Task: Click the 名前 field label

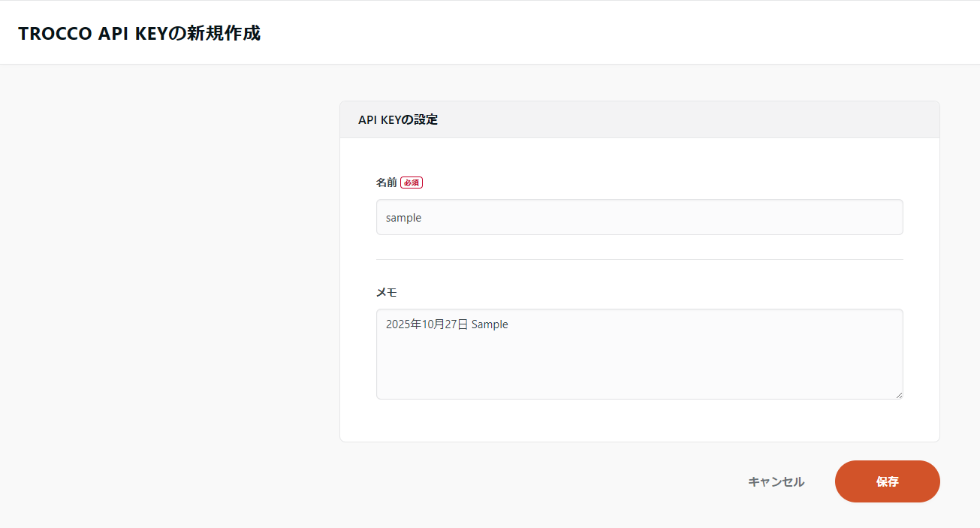Action: click(x=386, y=182)
